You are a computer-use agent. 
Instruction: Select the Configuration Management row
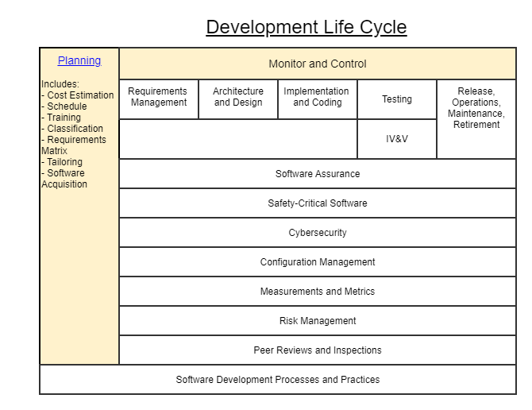pyautogui.click(x=318, y=262)
